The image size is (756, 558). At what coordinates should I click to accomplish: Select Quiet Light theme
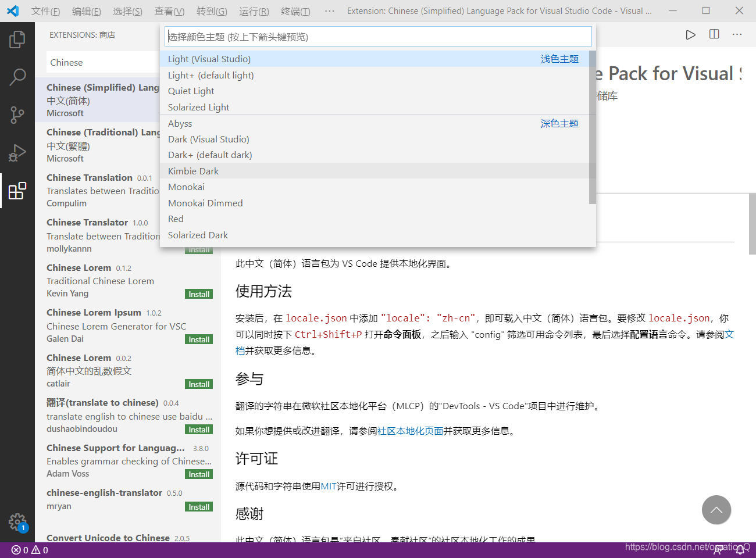375,91
